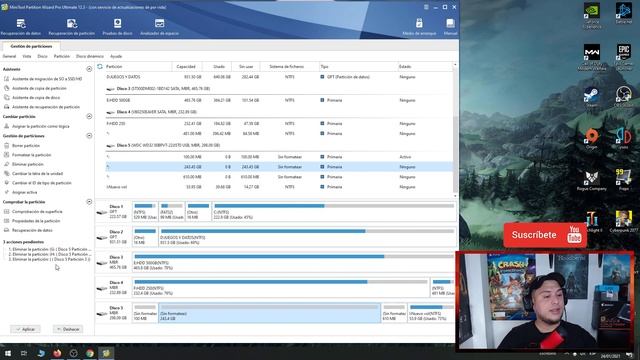The image size is (640, 360).
Task: Choose Eliminar partición in the sidebar
Action: click(24, 164)
